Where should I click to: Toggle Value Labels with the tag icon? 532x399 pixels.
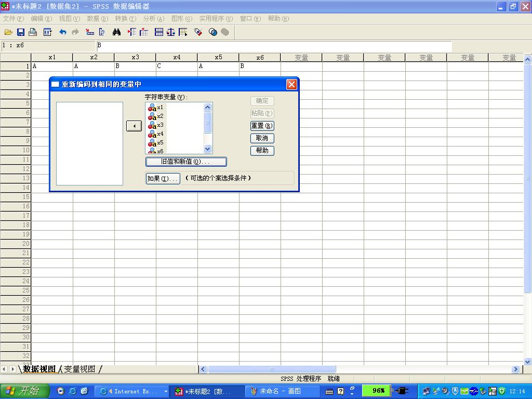click(x=198, y=32)
